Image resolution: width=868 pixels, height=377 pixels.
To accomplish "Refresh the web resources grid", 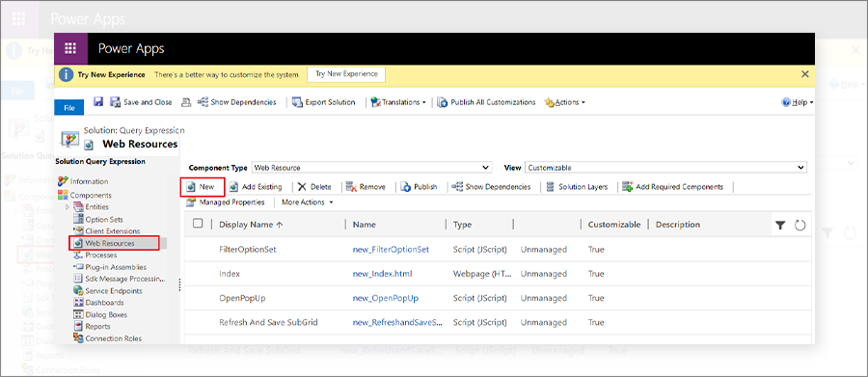I will tap(800, 225).
